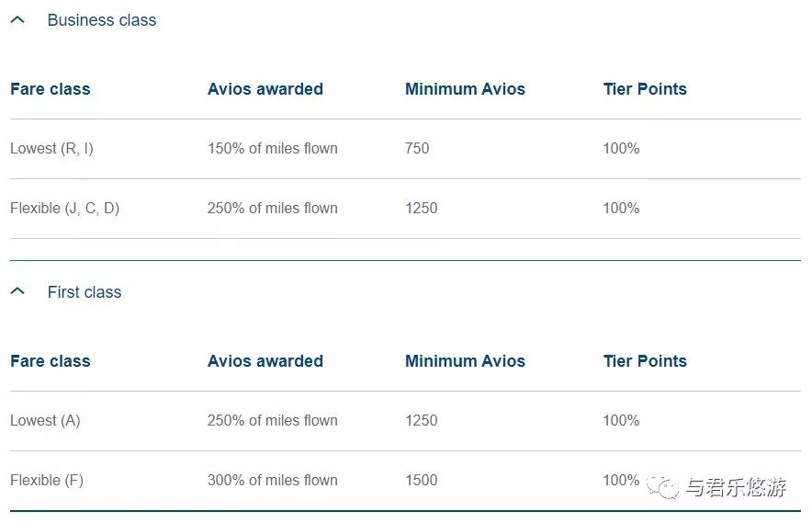
Task: Click the Flexible (J, C, D) fare row
Action: pos(405,209)
